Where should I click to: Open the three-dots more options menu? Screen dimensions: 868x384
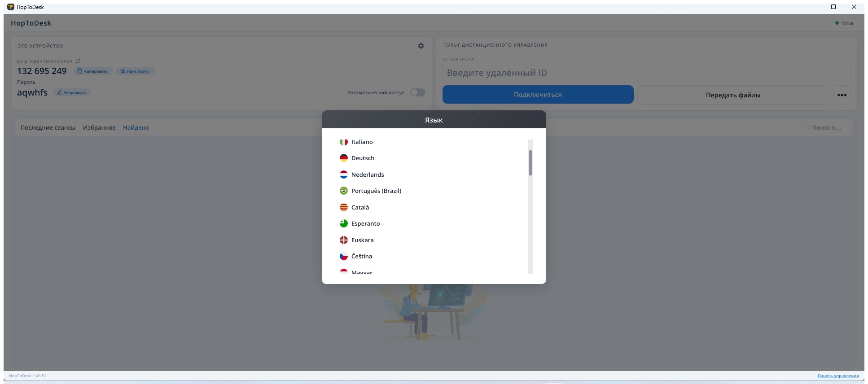[x=842, y=95]
